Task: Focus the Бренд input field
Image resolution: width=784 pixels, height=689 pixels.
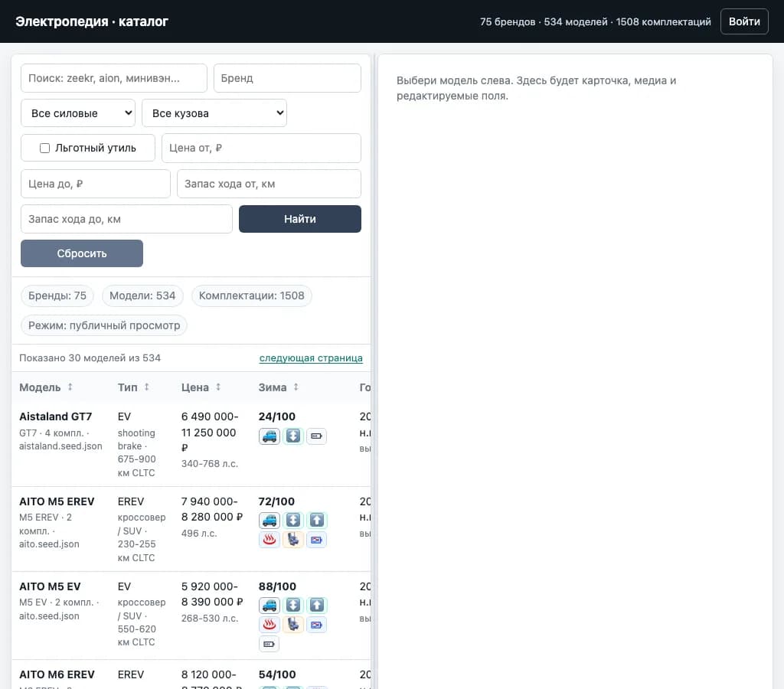Action: pos(287,78)
